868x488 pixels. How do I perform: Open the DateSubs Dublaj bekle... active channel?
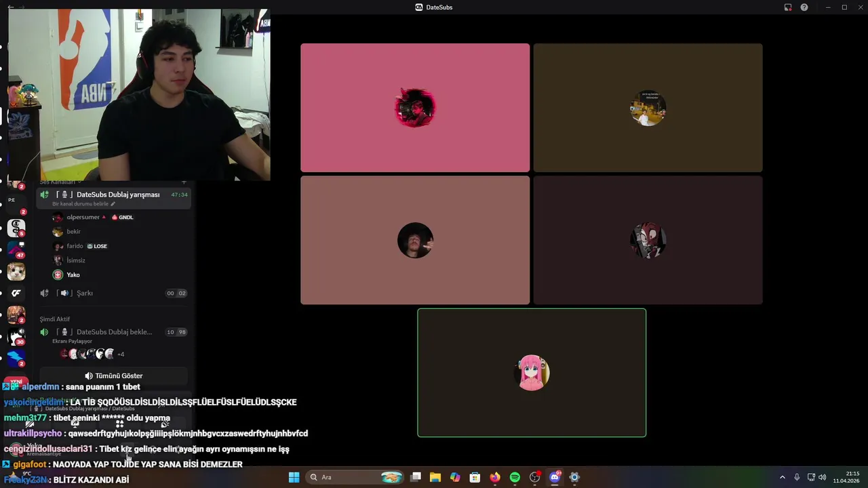[114, 332]
